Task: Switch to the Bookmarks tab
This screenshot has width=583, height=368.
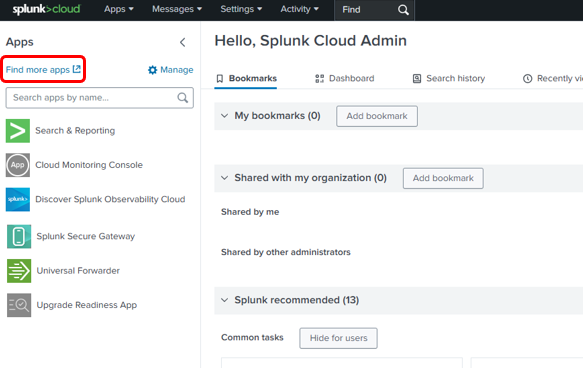Action: click(245, 78)
